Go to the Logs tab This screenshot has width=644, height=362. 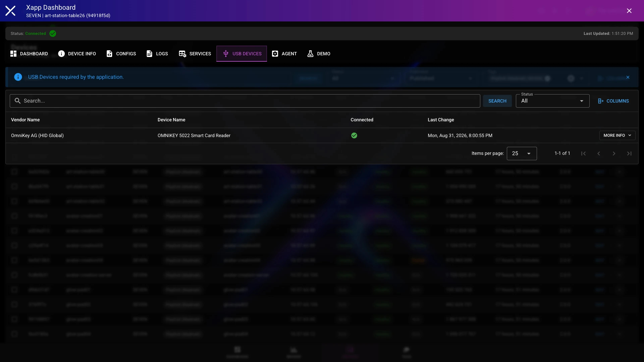pos(157,54)
